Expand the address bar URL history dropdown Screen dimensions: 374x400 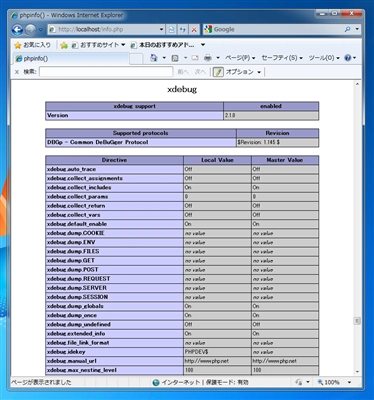click(x=162, y=29)
